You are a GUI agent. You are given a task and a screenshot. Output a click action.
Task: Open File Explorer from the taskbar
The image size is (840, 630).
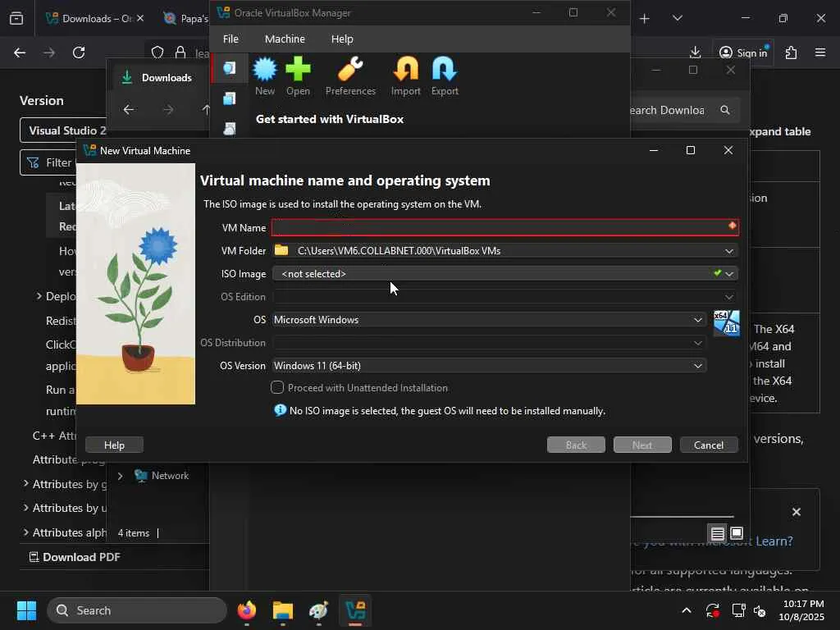click(x=283, y=610)
